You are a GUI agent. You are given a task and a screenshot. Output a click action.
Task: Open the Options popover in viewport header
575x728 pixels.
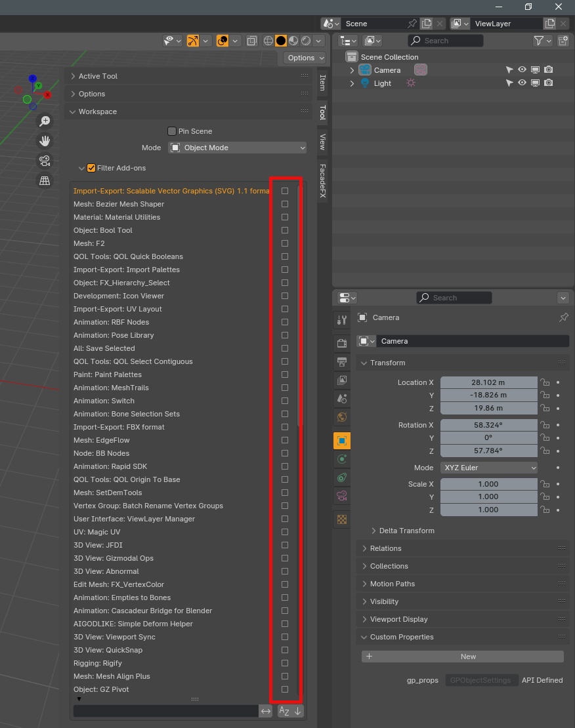[305, 58]
